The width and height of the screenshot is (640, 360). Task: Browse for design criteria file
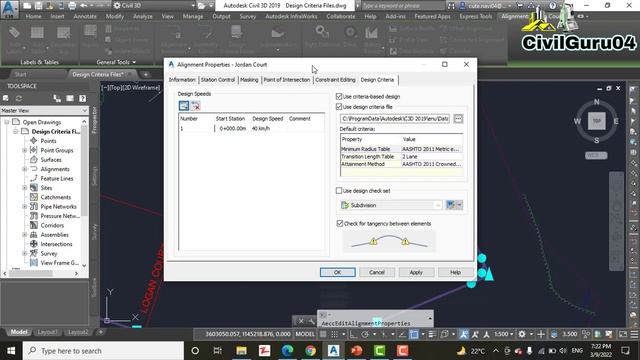(458, 118)
